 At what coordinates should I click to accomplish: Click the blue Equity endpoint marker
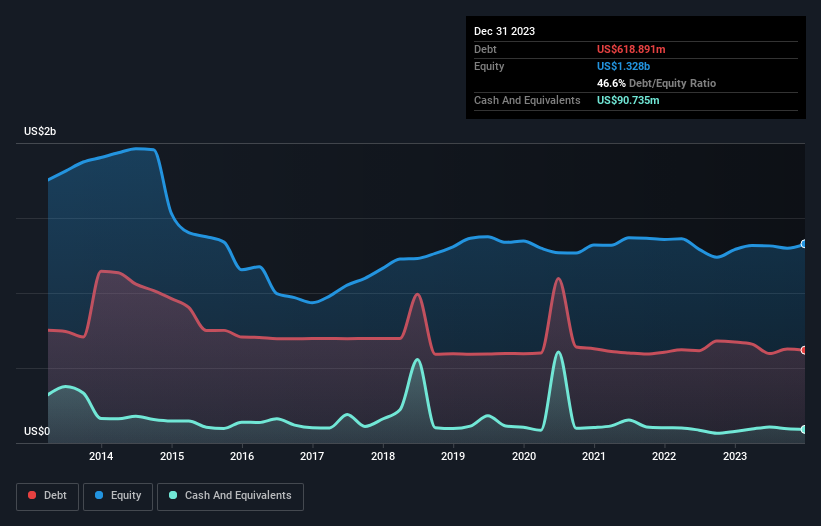click(804, 244)
